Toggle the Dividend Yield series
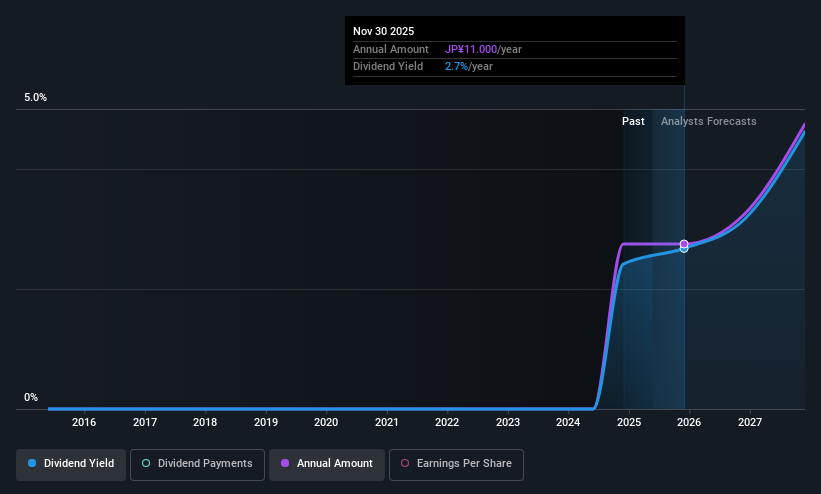Screen dimensions: 821x494 [71, 464]
